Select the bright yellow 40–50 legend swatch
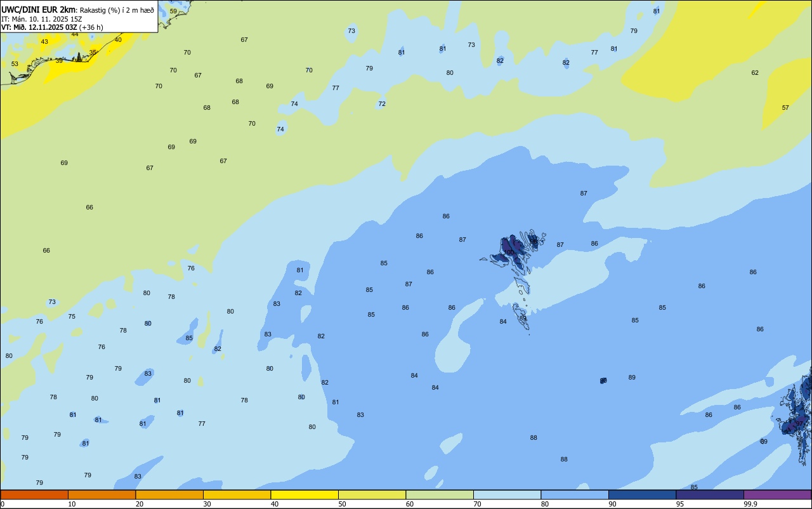 tap(304, 494)
